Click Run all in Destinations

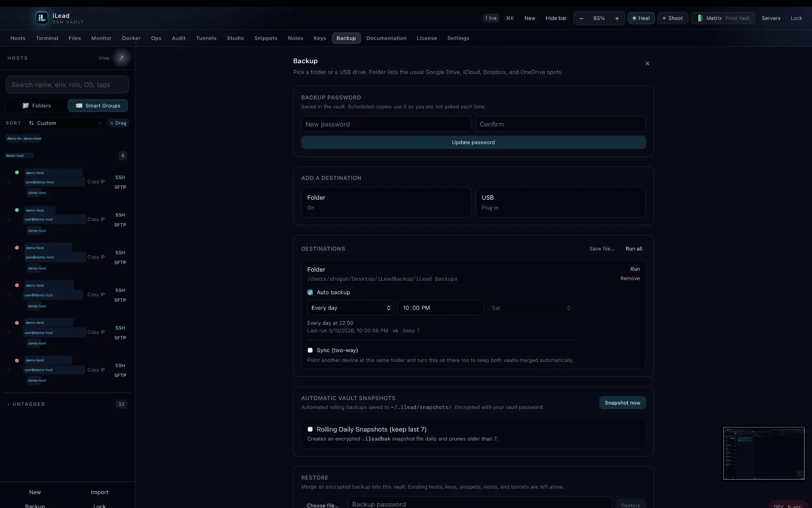(634, 249)
